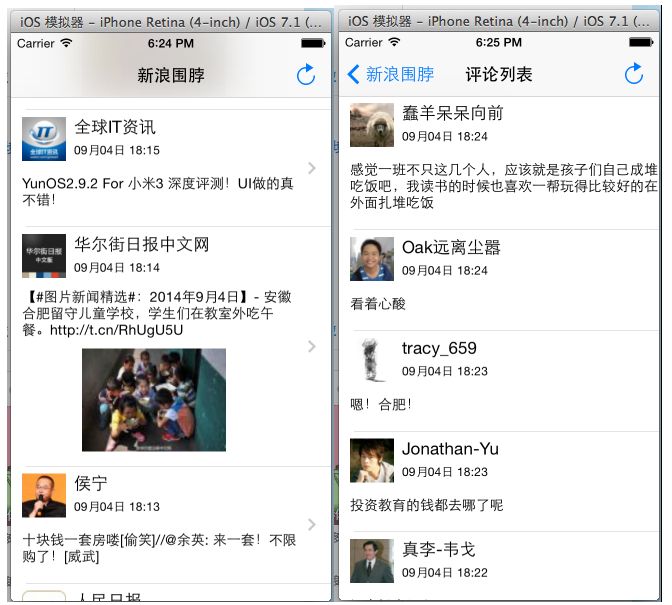Click 真李-韦戈 avatar photo
The width and height of the screenshot is (672, 605).
pos(372,561)
